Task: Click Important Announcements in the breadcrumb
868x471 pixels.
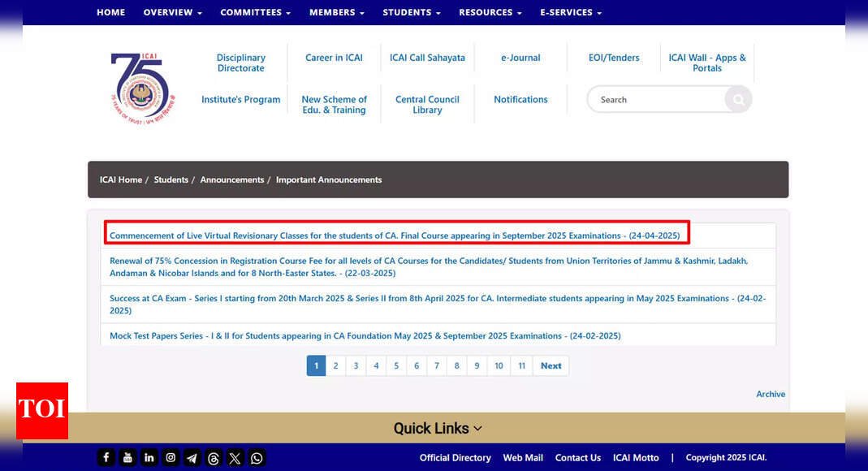Action: (329, 180)
